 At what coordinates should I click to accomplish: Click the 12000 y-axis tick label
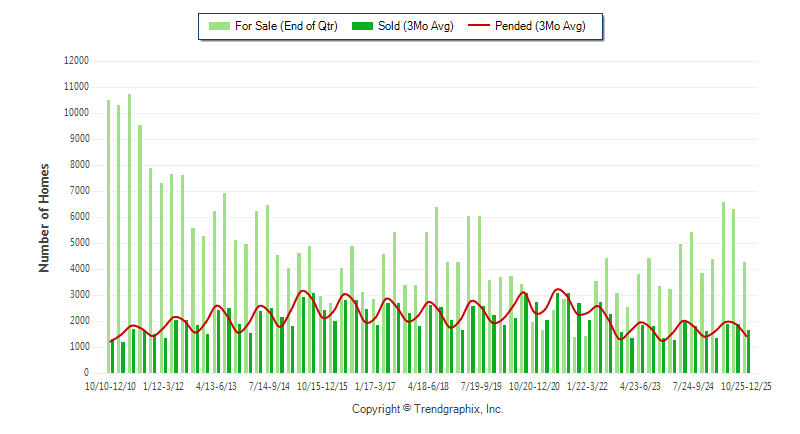76,60
